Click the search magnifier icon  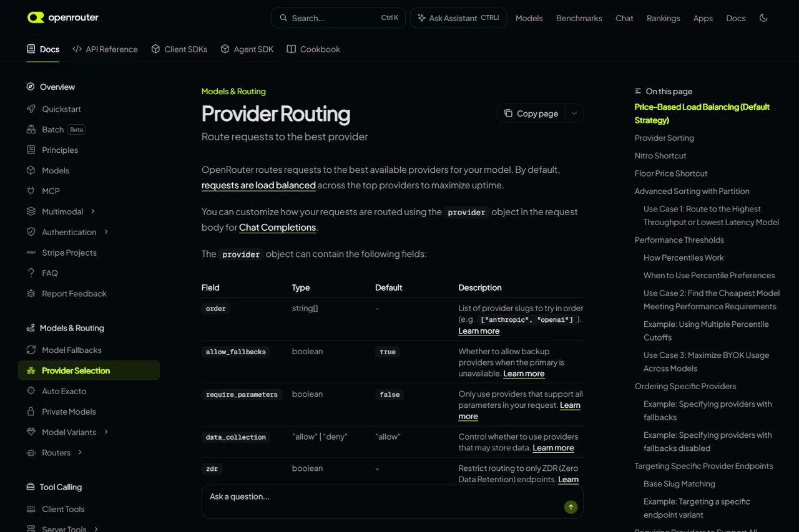[283, 18]
